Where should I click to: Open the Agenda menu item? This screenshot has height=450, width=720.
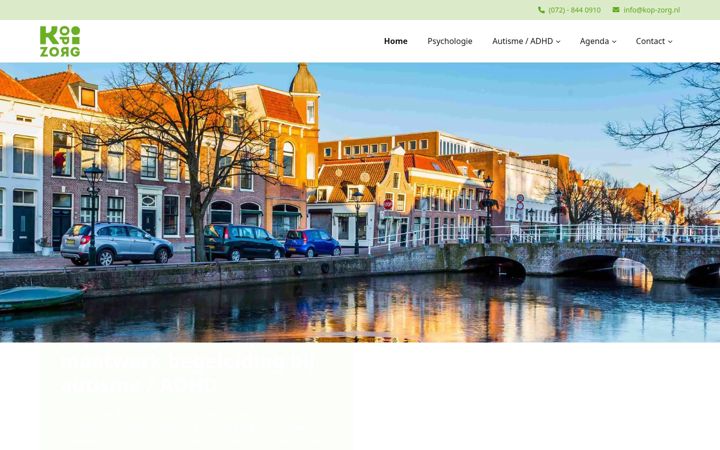tap(594, 41)
